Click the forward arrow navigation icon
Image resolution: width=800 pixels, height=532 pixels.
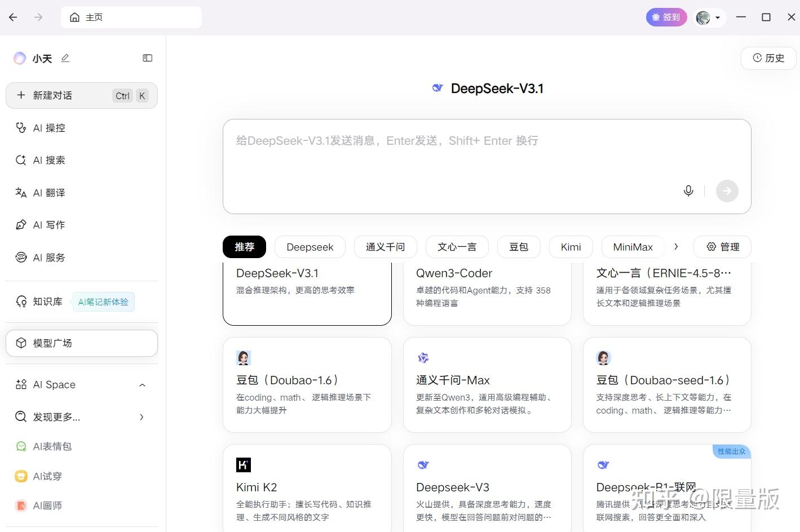pos(38,17)
